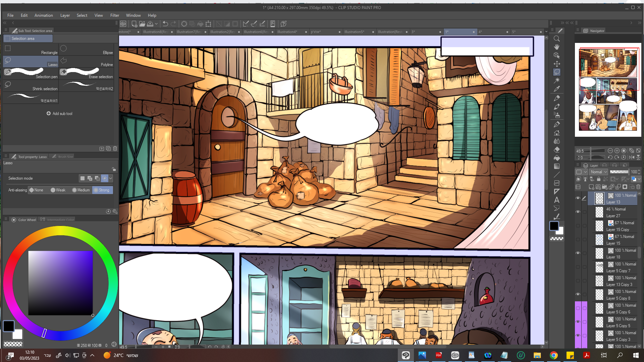Select the Hand move tool
The image size is (644, 362).
[x=556, y=47]
